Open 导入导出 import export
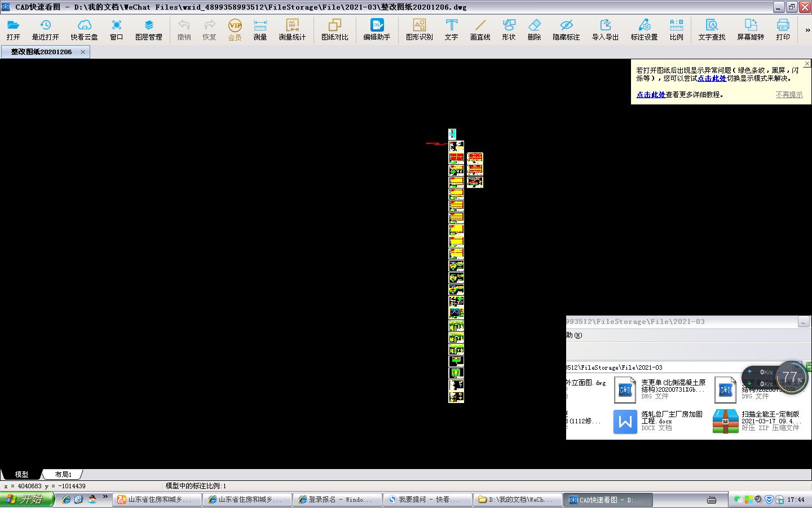The image size is (812, 508). (605, 29)
